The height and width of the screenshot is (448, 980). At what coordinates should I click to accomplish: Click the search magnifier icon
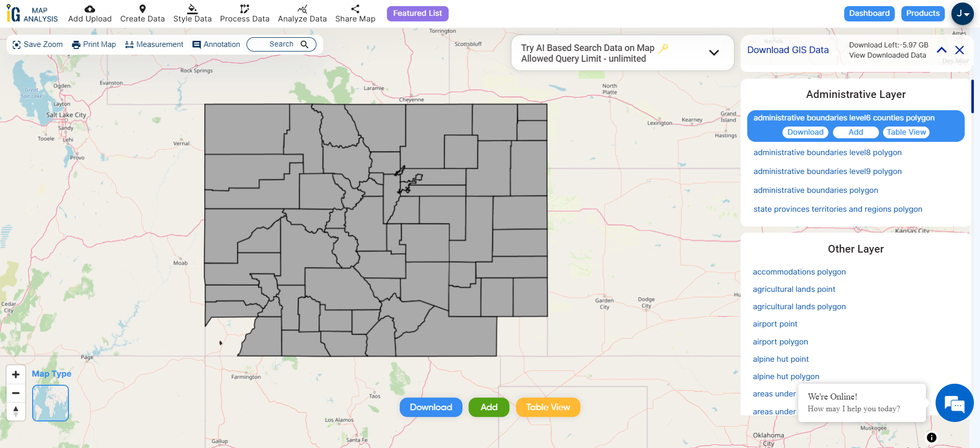pos(305,44)
